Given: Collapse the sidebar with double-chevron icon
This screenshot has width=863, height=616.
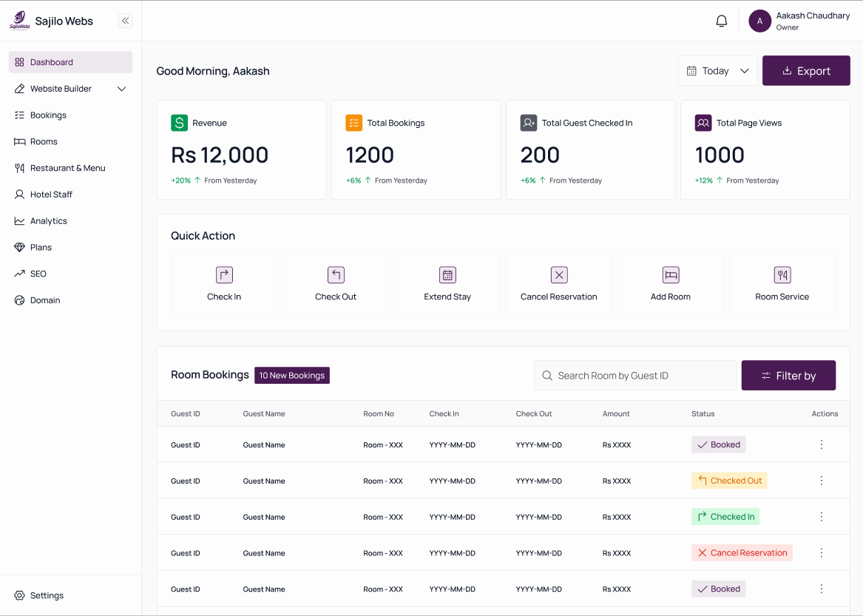Looking at the screenshot, I should (126, 21).
